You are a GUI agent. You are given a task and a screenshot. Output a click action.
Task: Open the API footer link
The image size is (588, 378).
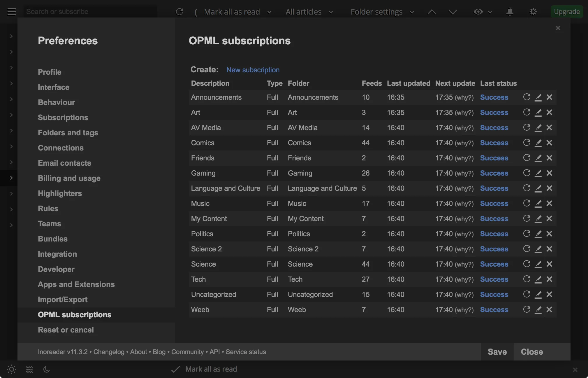215,352
